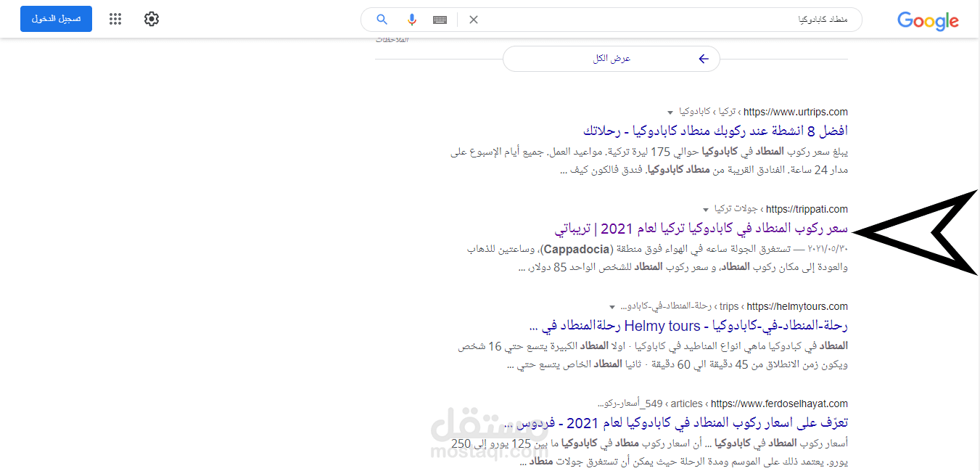Click the snippet mentioning 125 يورو

(x=649, y=453)
